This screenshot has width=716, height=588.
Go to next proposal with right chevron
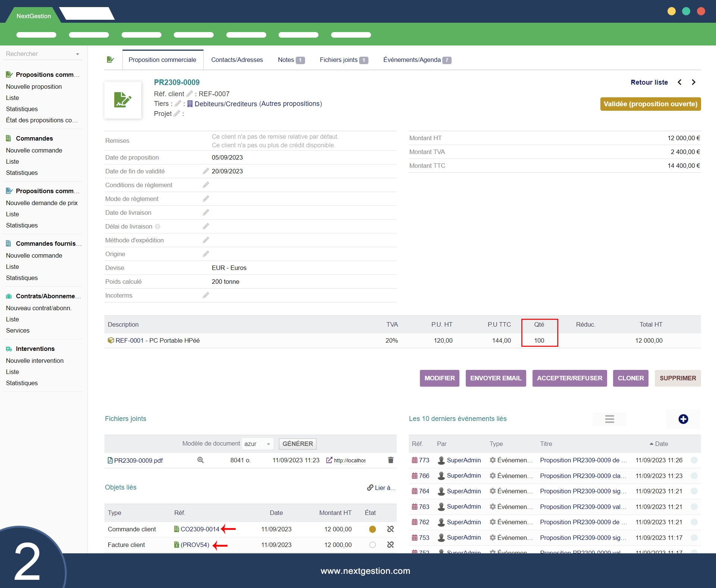(x=693, y=82)
